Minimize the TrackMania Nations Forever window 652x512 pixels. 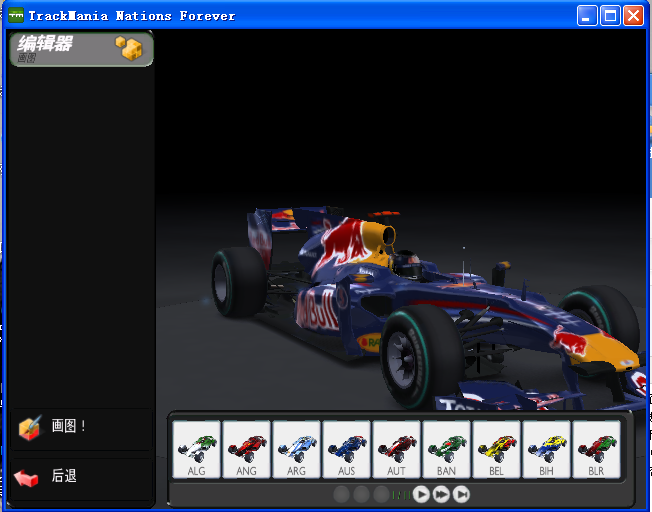click(587, 16)
